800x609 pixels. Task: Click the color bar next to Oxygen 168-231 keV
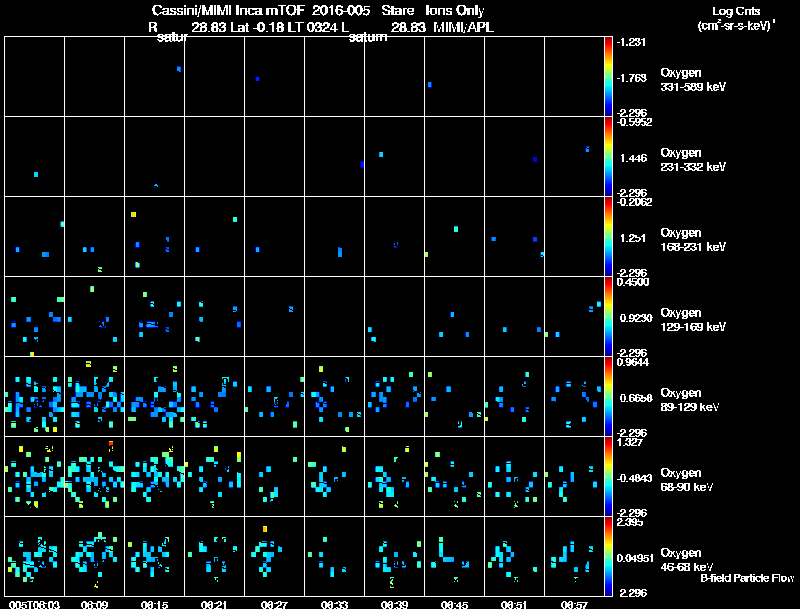tap(608, 237)
